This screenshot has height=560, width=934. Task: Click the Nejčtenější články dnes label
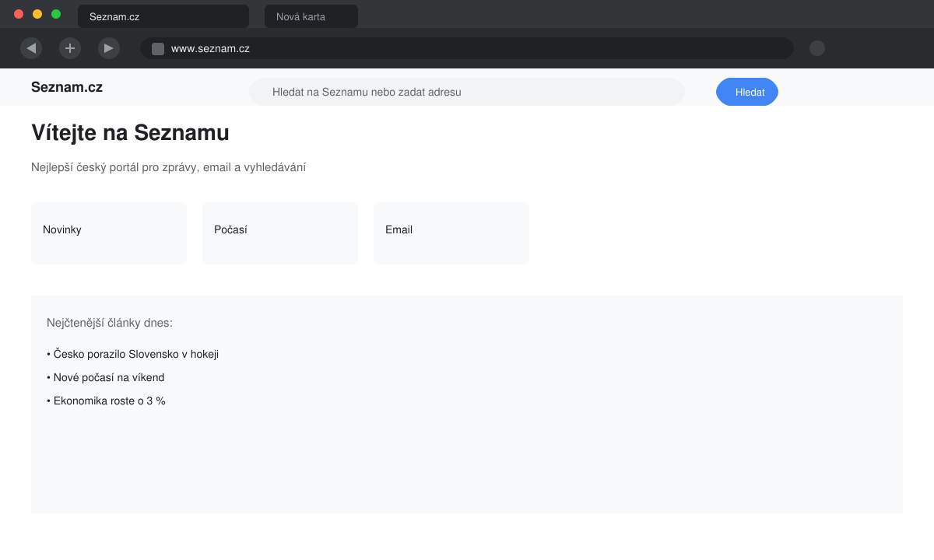click(x=110, y=323)
